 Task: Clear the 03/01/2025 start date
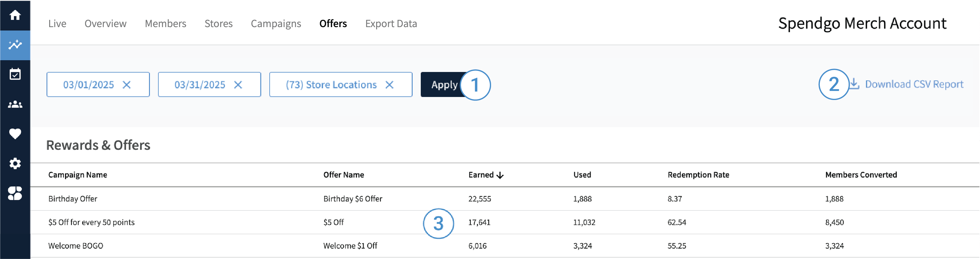tap(127, 85)
